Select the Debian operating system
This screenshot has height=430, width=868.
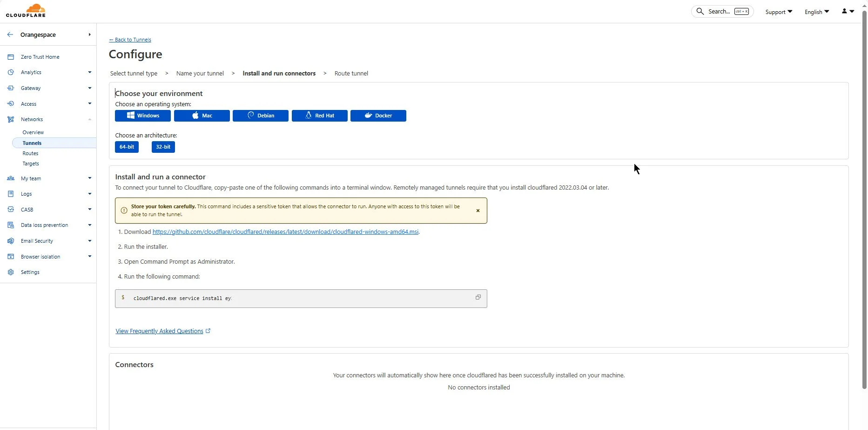point(261,116)
